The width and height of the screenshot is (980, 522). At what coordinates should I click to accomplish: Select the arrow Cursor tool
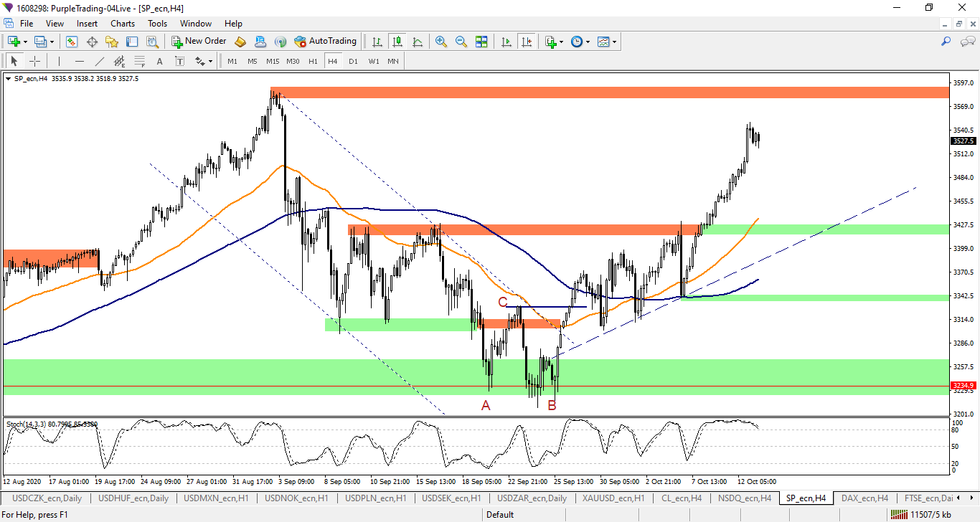pyautogui.click(x=14, y=61)
